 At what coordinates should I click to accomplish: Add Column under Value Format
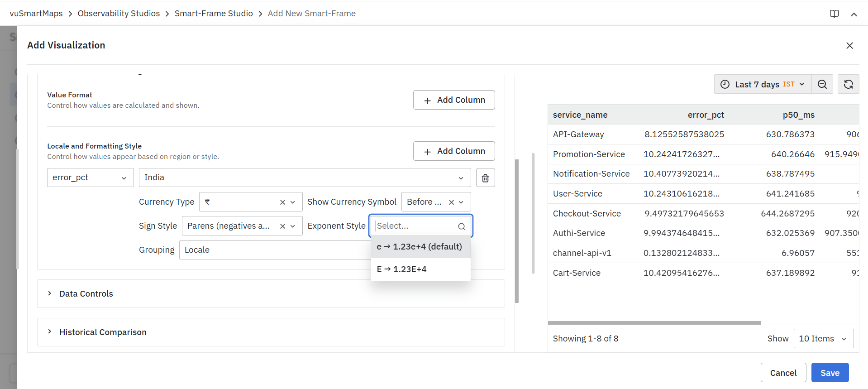[454, 100]
